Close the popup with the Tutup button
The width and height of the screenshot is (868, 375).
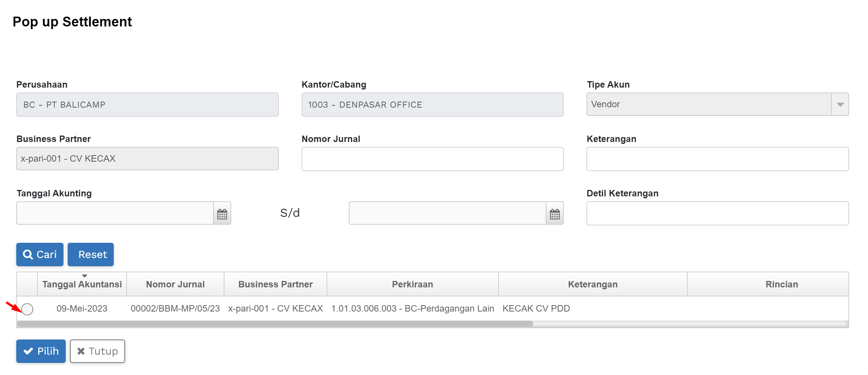pos(97,351)
